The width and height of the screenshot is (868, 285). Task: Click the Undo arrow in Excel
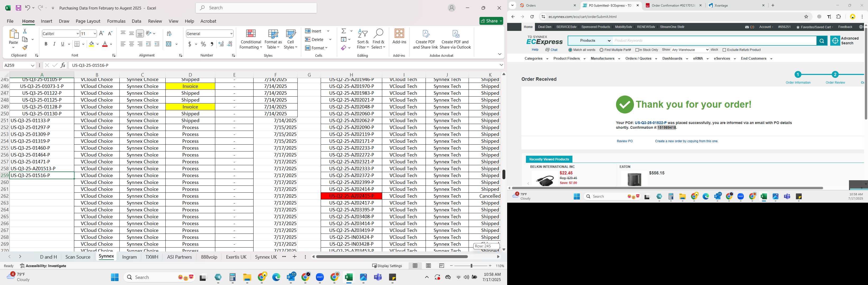27,8
